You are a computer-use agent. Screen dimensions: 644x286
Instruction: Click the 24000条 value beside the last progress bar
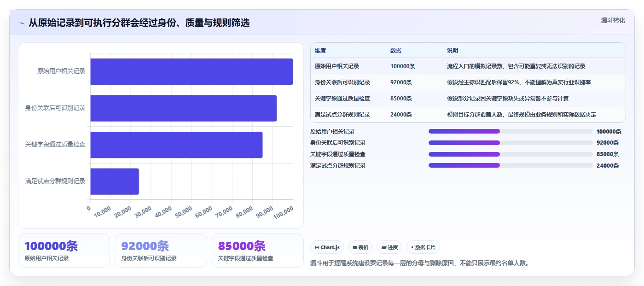(x=608, y=165)
